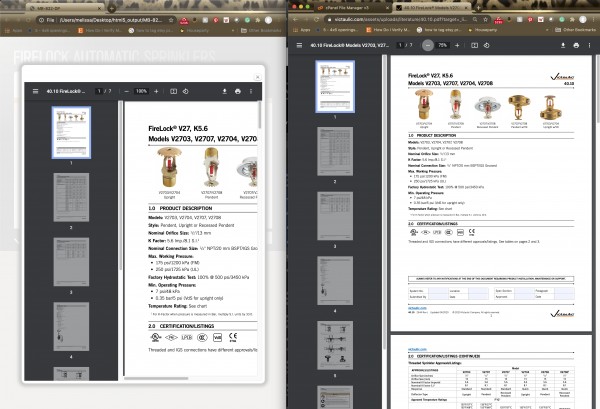Zoom in the right PDF viewer
The height and width of the screenshot is (409, 600).
457,45
